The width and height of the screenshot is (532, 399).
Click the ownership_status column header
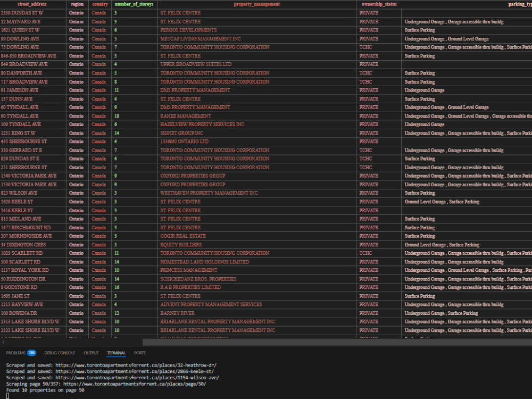tap(379, 4)
